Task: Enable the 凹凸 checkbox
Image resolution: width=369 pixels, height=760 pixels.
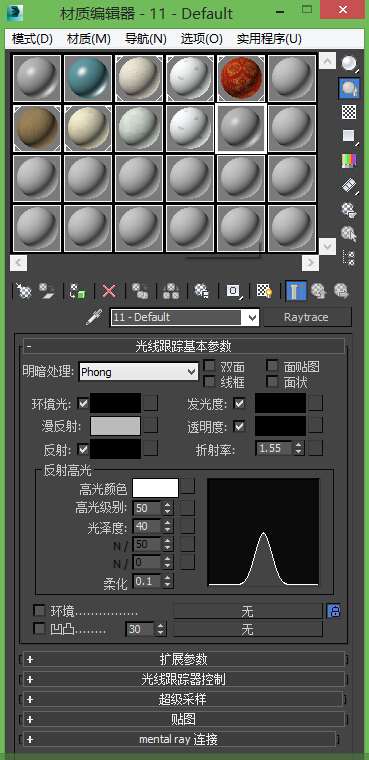Action: [39, 629]
